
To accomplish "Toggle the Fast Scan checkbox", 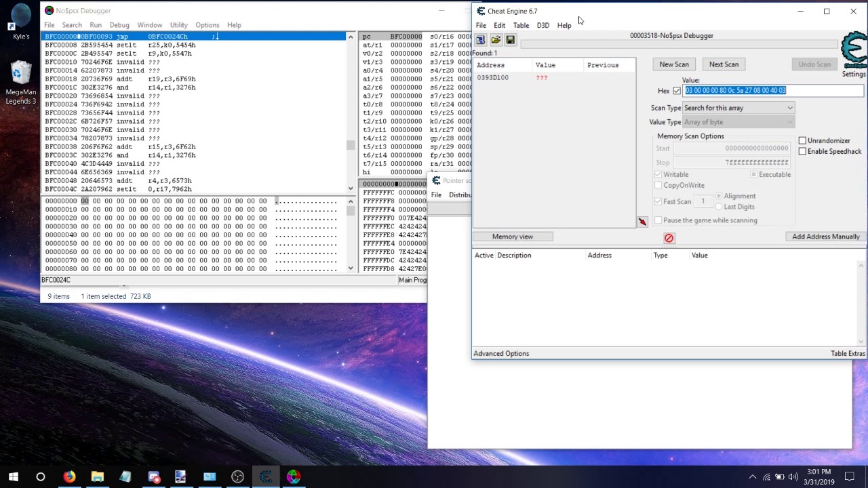I will coord(658,201).
